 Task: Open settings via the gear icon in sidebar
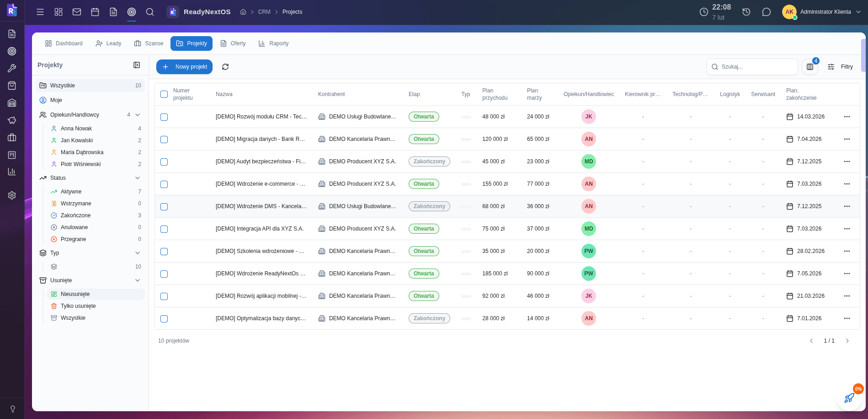pos(11,195)
